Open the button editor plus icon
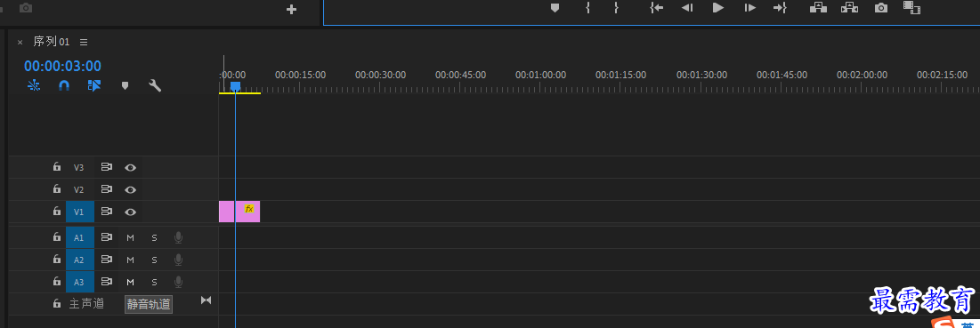Viewport: 980px width, 328px height. click(x=291, y=10)
